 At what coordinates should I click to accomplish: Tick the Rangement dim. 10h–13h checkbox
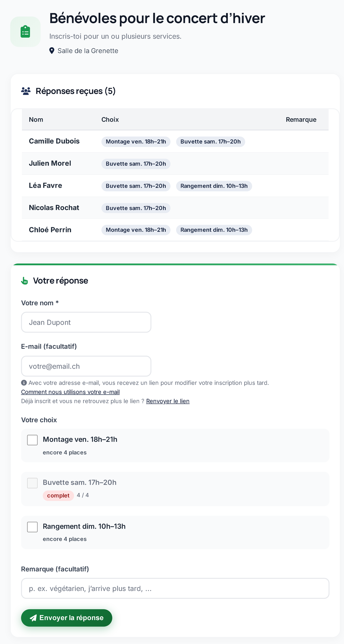[32, 527]
